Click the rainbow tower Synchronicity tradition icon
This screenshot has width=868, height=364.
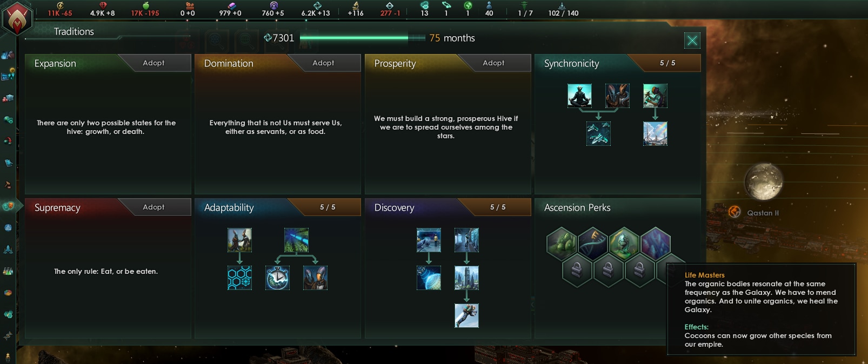(x=655, y=133)
